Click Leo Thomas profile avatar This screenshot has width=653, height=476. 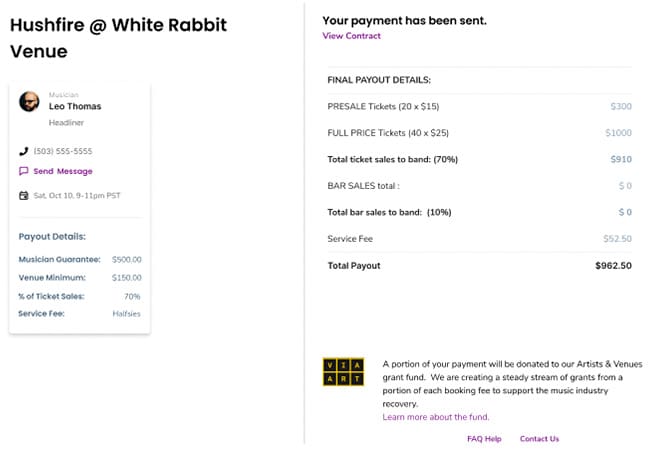(x=29, y=101)
